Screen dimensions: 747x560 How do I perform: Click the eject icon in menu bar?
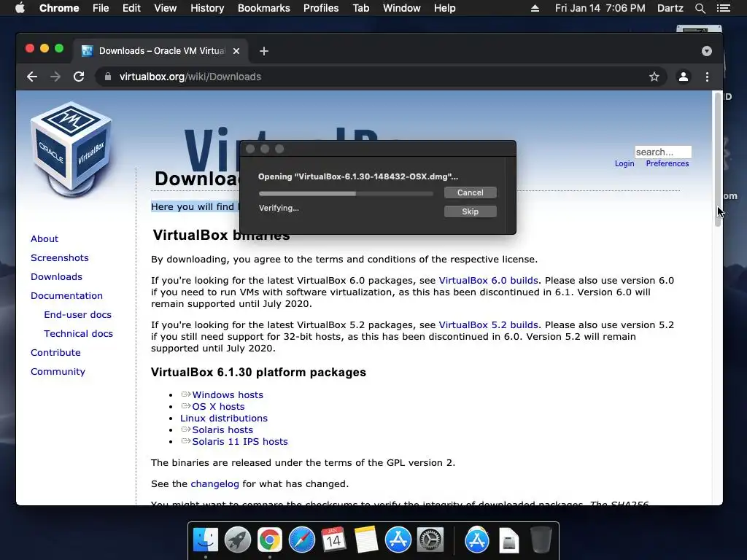click(535, 8)
